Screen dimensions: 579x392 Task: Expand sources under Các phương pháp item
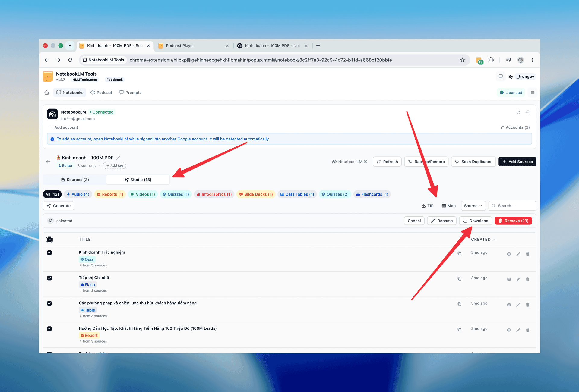[93, 316]
